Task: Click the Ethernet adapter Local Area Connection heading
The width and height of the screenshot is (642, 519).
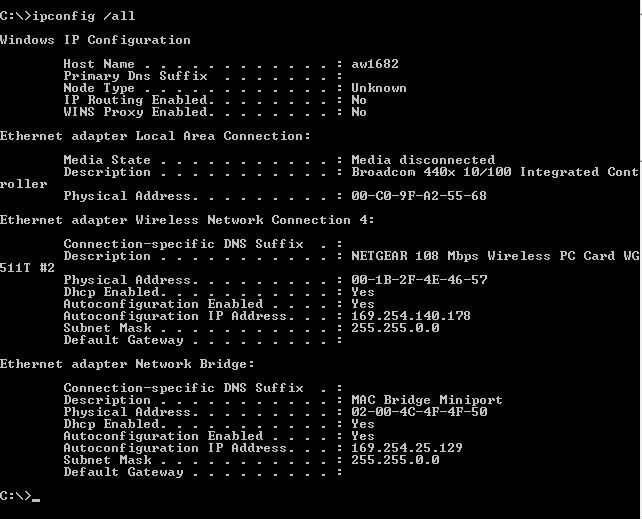Action: tap(155, 136)
